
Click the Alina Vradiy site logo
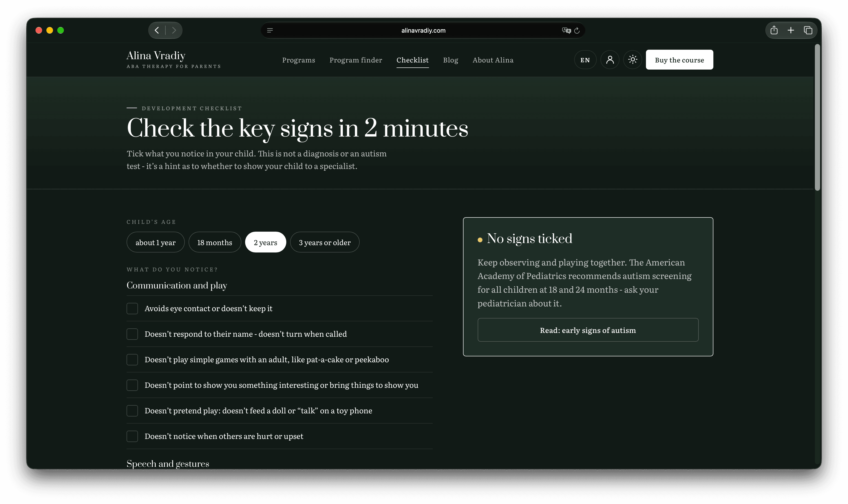[x=174, y=59]
